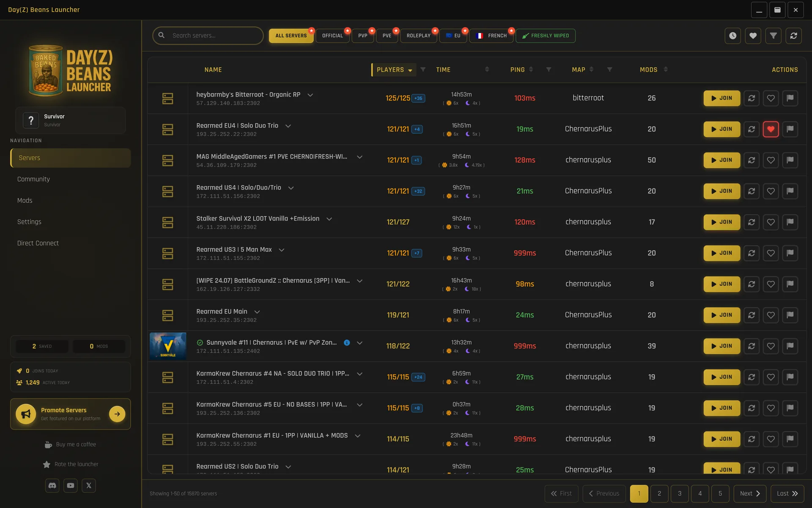812x508 pixels.
Task: Join the Rearmed EU Main server
Action: [x=721, y=315]
